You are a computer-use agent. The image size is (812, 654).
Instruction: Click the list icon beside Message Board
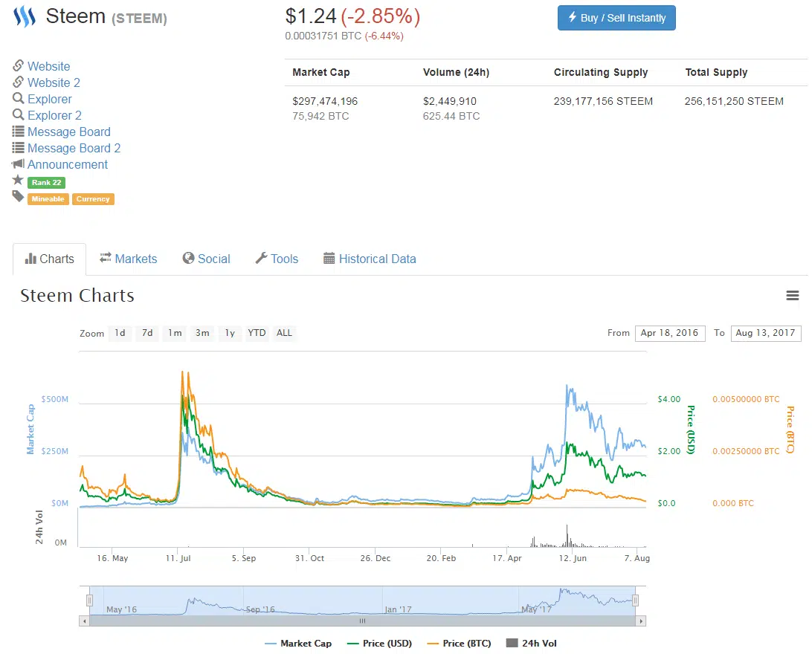(x=18, y=132)
